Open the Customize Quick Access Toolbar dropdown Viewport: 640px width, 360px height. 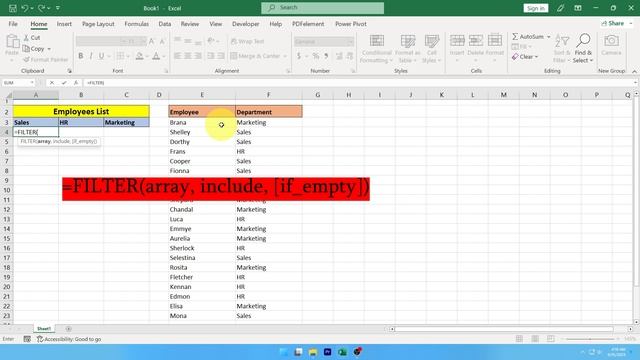58,8
